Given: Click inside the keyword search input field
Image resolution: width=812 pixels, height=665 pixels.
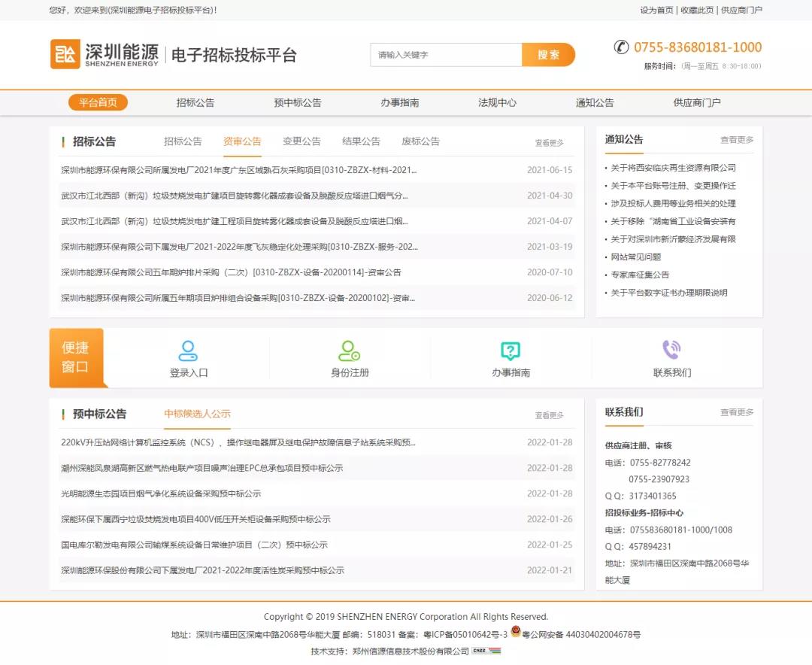Looking at the screenshot, I should point(445,54).
